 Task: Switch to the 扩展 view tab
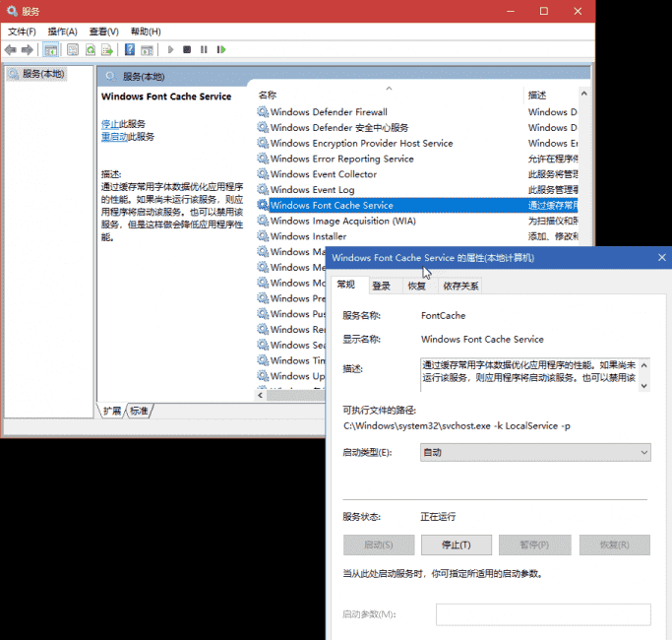tap(112, 411)
